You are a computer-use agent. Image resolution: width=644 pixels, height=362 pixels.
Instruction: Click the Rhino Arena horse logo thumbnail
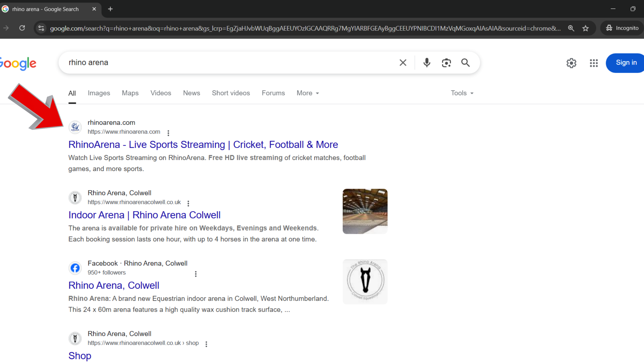(x=365, y=282)
